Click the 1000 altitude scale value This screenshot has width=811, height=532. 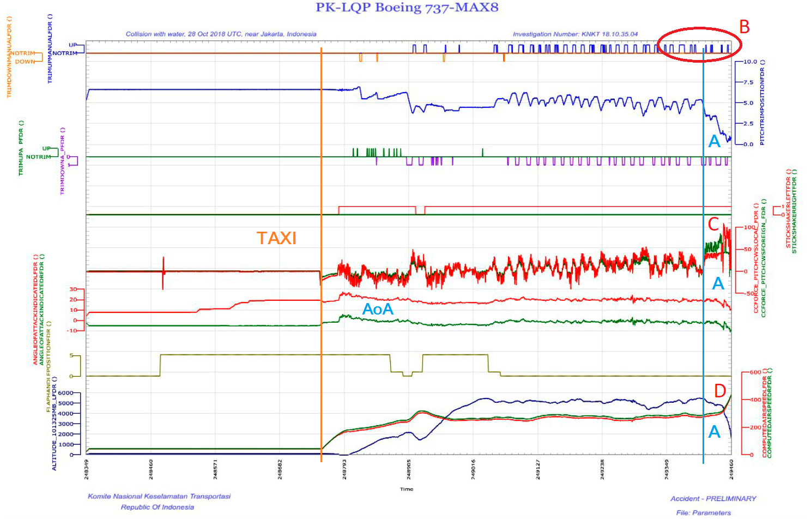tap(65, 445)
